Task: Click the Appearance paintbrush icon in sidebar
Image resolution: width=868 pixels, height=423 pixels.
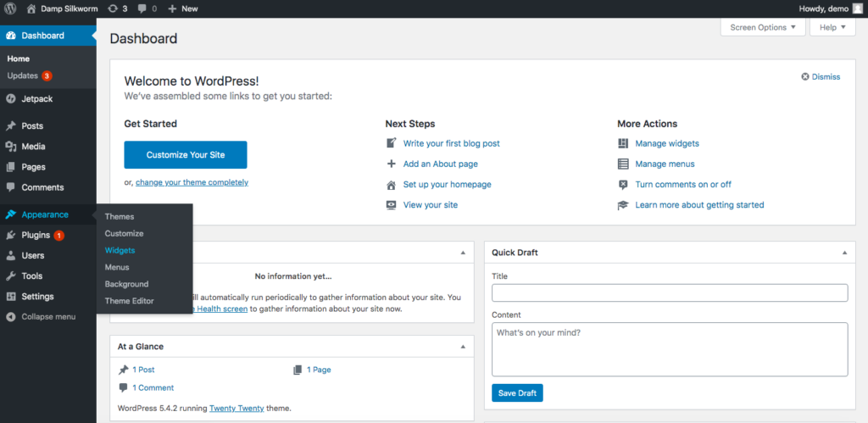Action: point(10,214)
